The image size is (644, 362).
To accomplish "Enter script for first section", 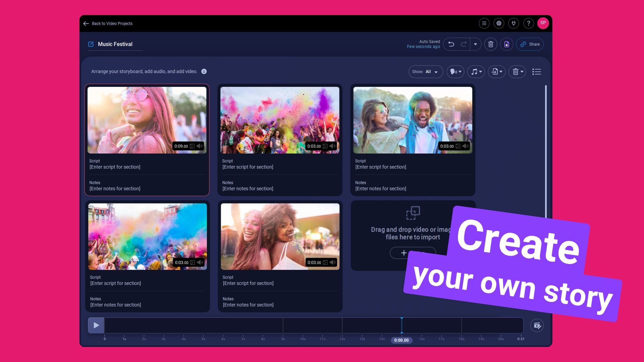I will (x=115, y=167).
